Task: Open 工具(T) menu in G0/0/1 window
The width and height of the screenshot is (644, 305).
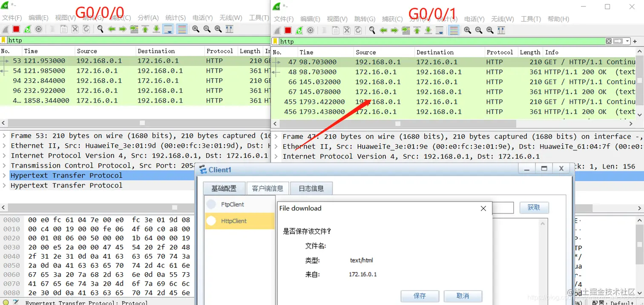Action: click(x=531, y=19)
